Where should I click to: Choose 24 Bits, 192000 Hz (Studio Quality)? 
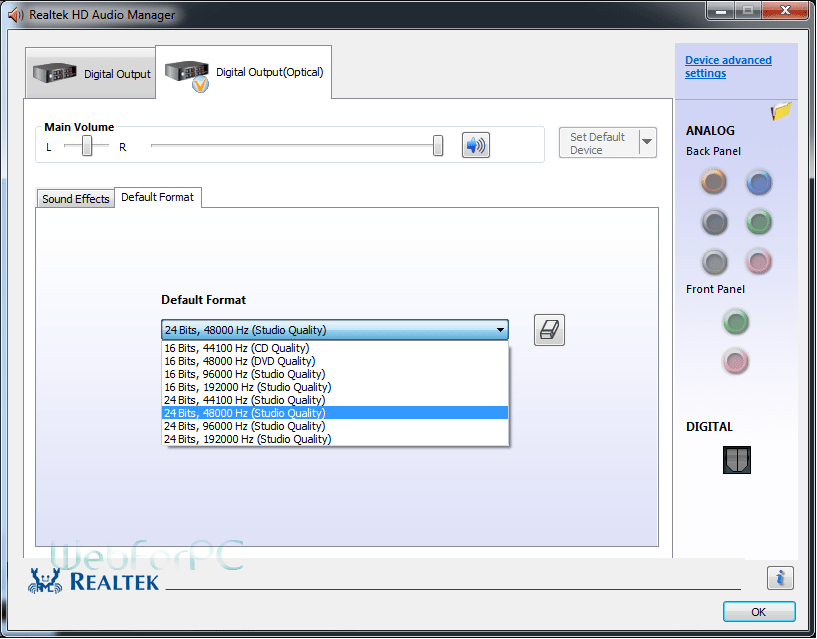point(335,439)
